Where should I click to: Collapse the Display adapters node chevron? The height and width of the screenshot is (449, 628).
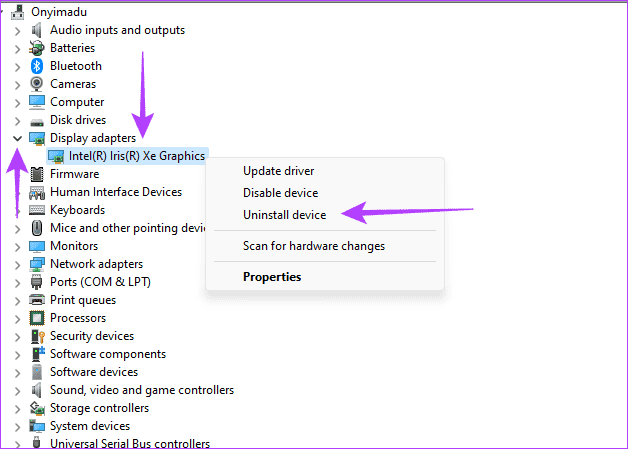[x=17, y=139]
